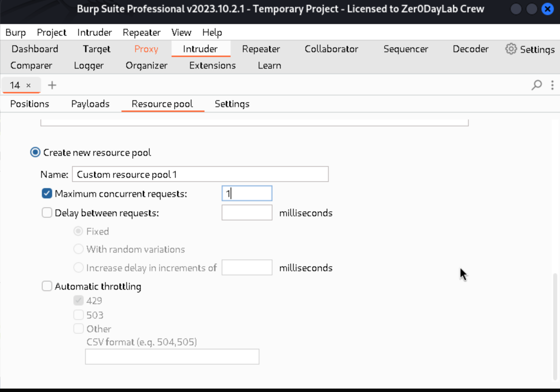Close the Burp Suite window
Image resolution: width=560 pixels, height=392 pixels.
click(548, 9)
